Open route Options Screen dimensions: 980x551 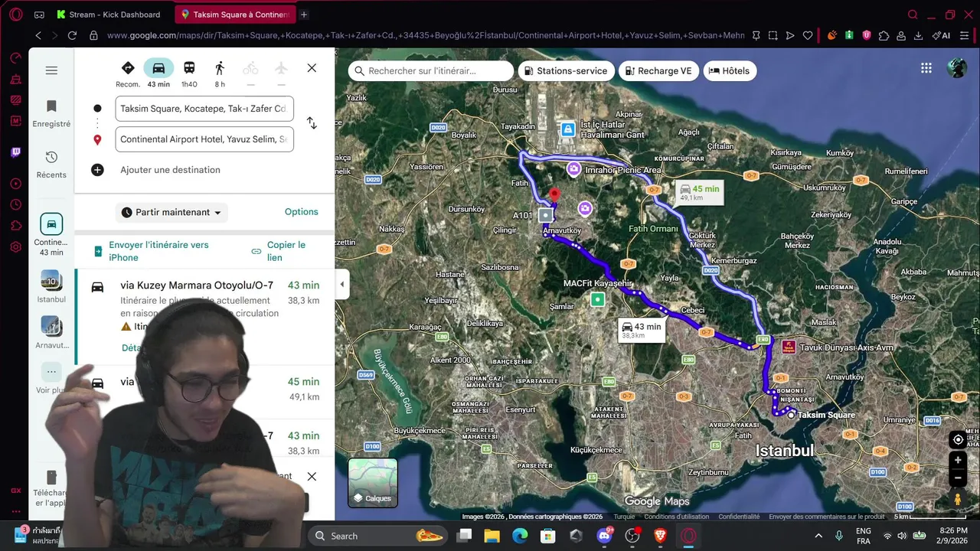pos(301,212)
